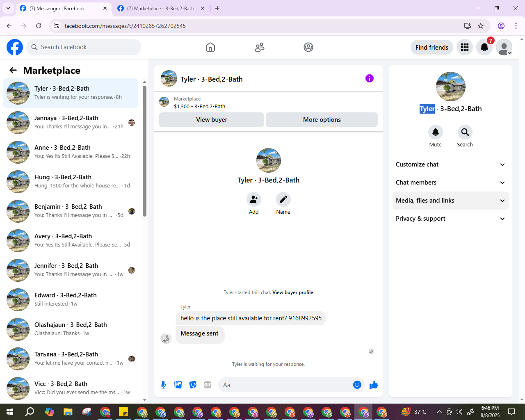
Task: Click the View buyer button
Action: coord(212,120)
